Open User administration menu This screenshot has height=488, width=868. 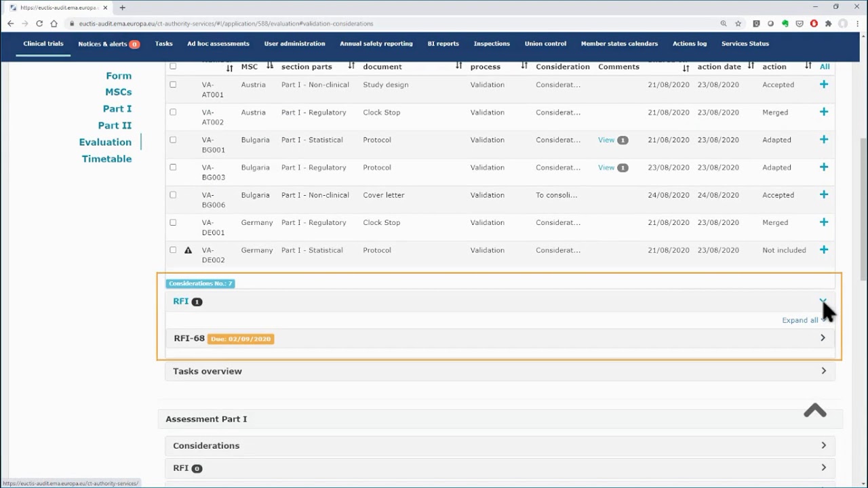pyautogui.click(x=294, y=43)
